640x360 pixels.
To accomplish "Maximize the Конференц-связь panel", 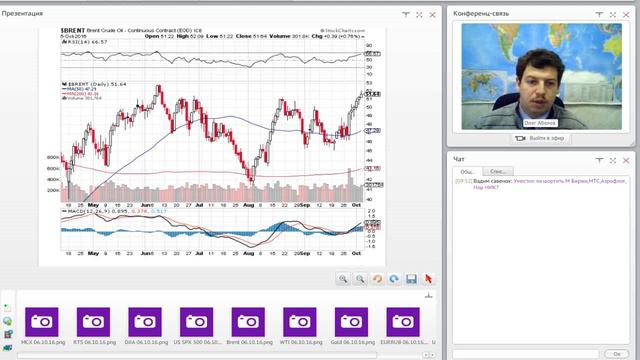I will [x=613, y=15].
